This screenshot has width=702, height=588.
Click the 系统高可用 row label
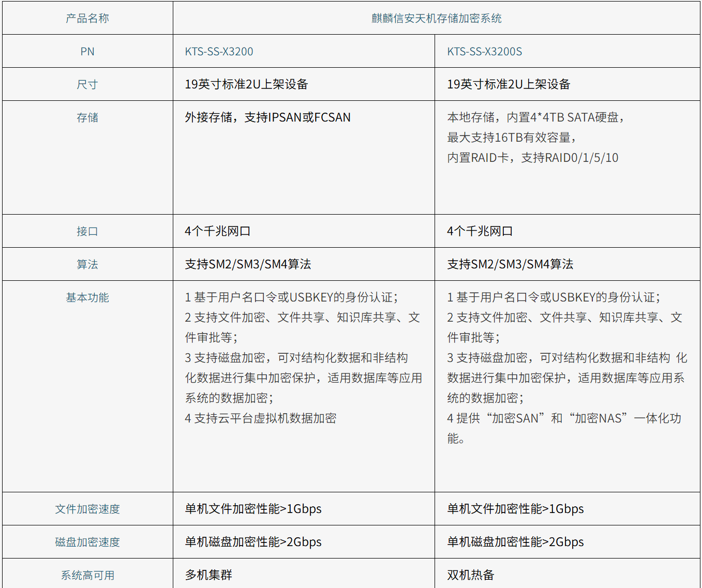87,576
